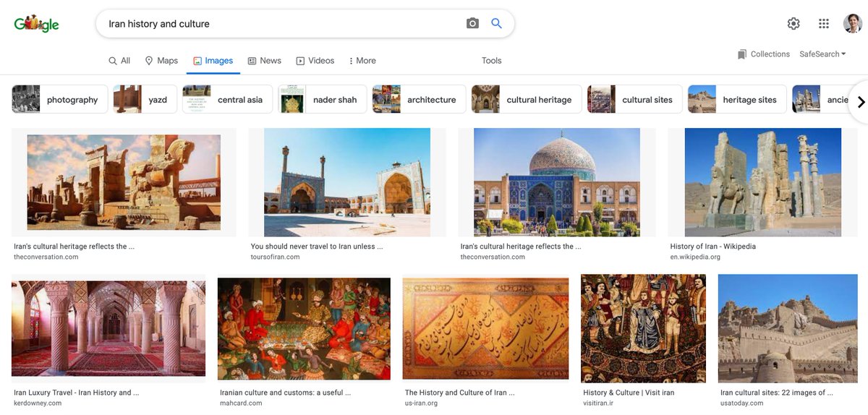Select the nader shah filter chip
868x415 pixels.
pos(323,100)
